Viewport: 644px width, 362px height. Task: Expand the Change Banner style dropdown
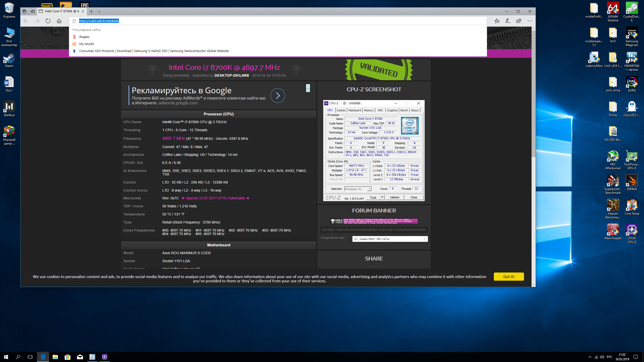(390, 239)
